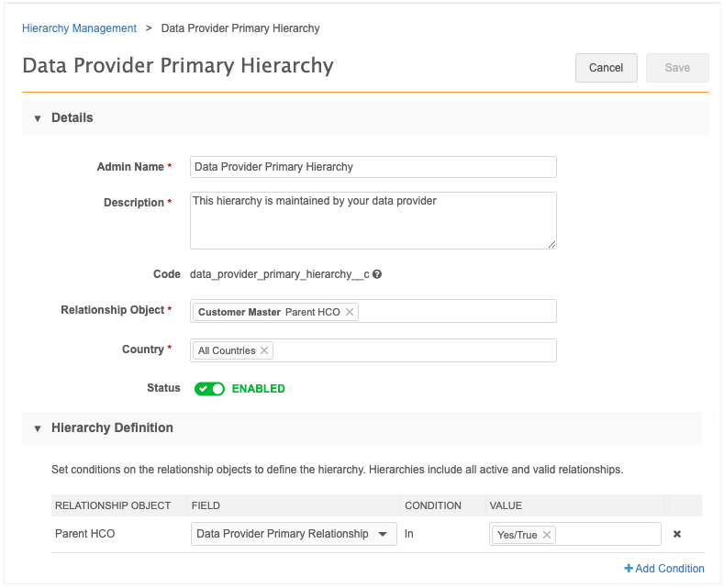
Task: Click the Field column header
Action: coord(206,505)
